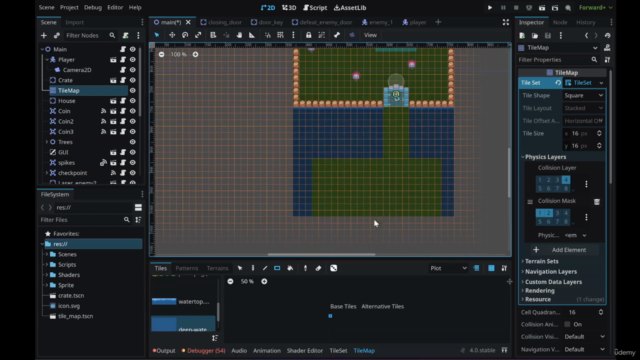640x360 pixels.
Task: Enable Collision Animatable On checkbox
Action: point(567,324)
